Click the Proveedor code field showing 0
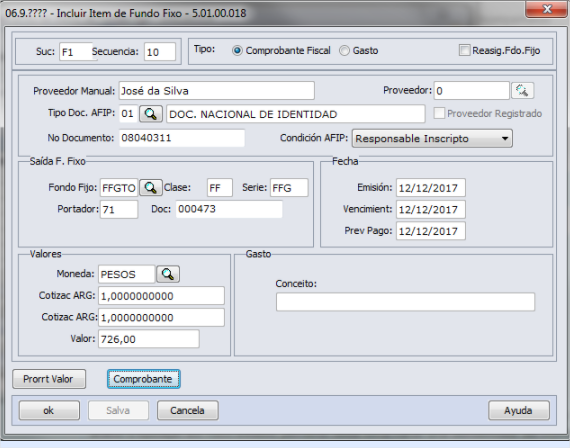The image size is (570, 448). [471, 91]
